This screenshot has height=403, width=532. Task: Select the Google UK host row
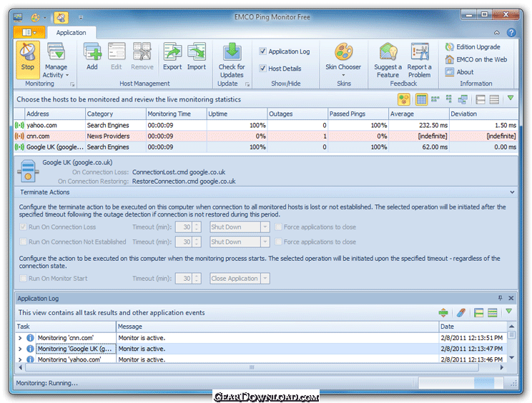tap(266, 146)
